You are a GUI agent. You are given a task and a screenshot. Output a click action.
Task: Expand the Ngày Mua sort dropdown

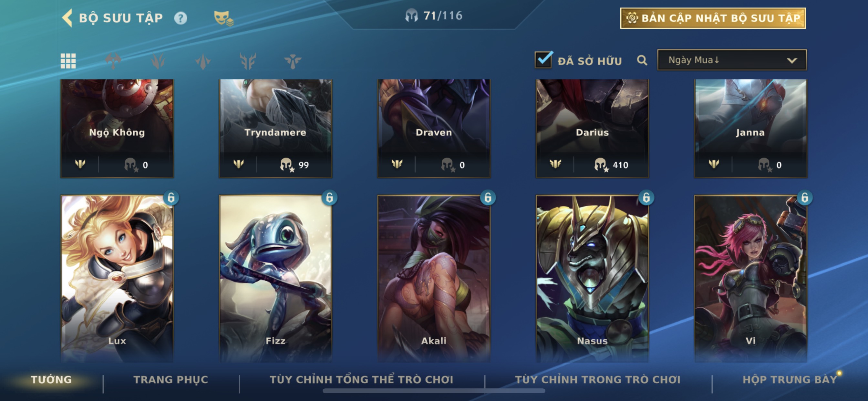[732, 60]
